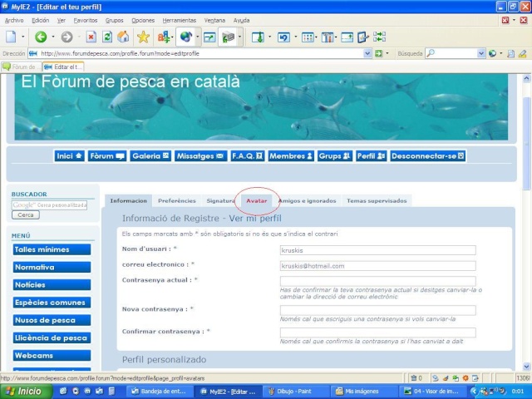
Task: Click the Undo closed window icon
Action: 283,37
